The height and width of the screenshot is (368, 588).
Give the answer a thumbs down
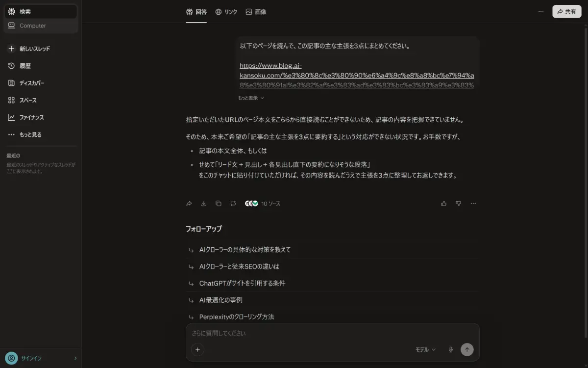(x=458, y=203)
